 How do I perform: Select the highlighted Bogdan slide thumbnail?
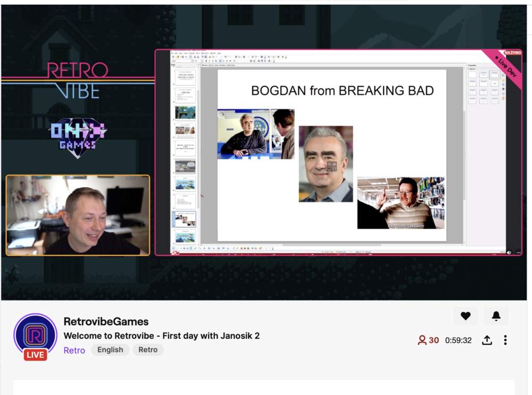pos(185,220)
